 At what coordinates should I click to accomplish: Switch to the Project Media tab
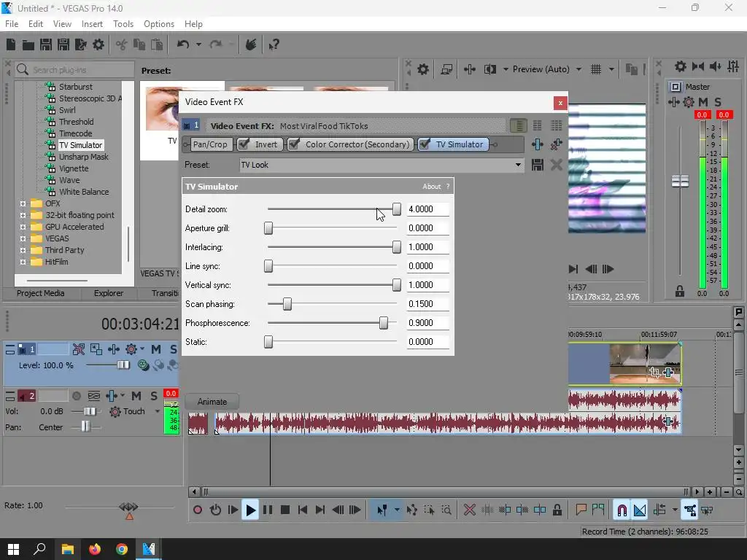(41, 293)
